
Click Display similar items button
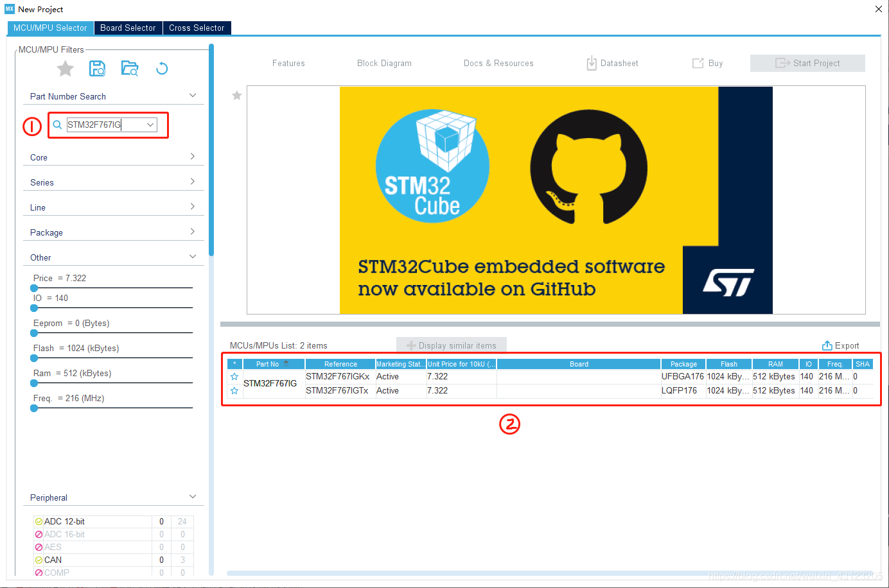(452, 345)
